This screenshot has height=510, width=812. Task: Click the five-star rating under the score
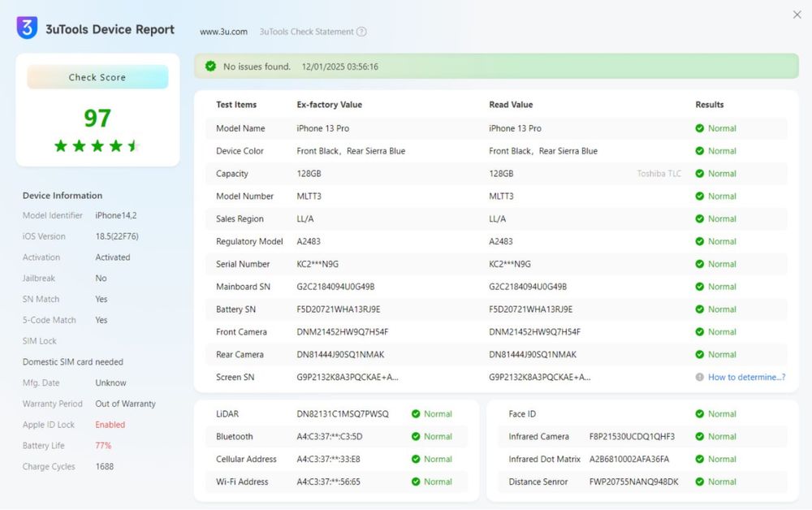(x=97, y=146)
